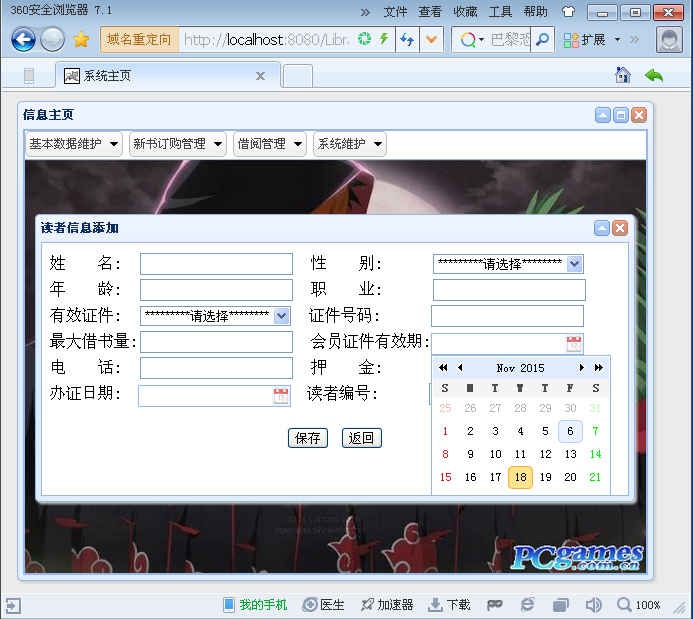Click the 年龄 input field
693x619 pixels.
pos(216,290)
